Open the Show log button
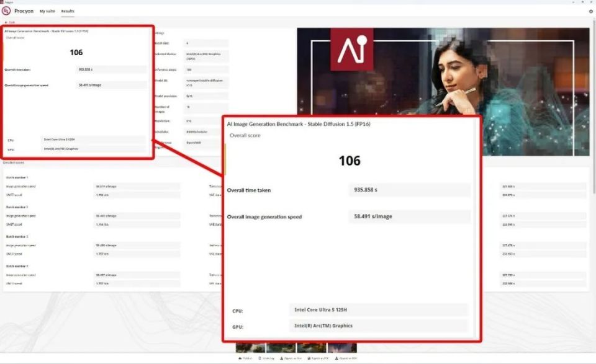Viewport: 596px width, 364px height. click(x=266, y=358)
